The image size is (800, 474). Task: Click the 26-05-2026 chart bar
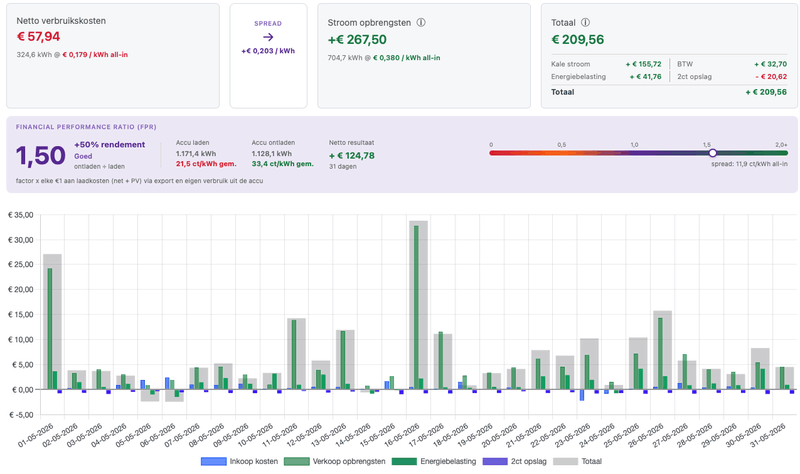pyautogui.click(x=662, y=350)
